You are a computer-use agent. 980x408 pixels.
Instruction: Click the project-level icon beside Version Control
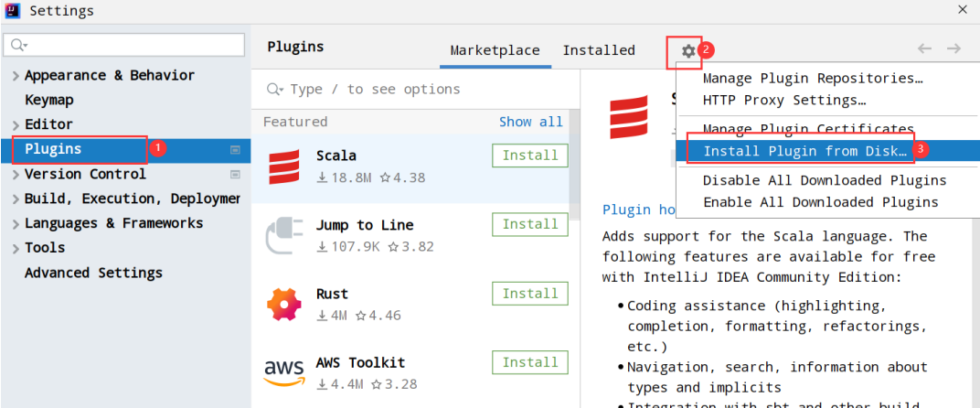pyautogui.click(x=235, y=174)
